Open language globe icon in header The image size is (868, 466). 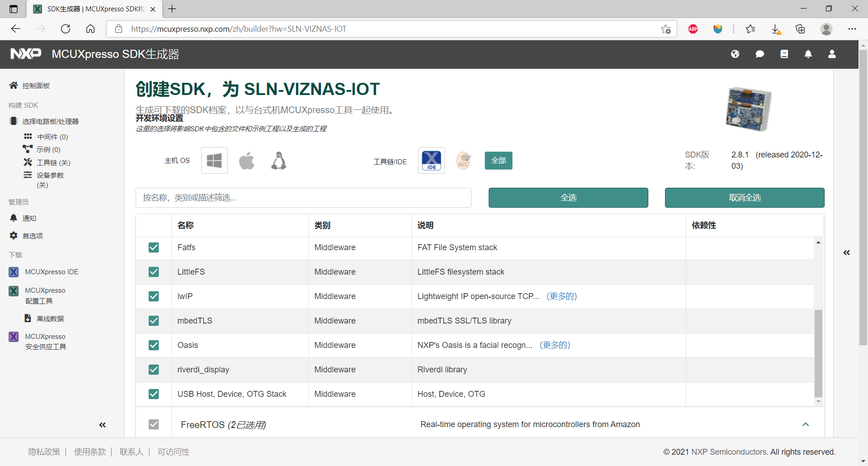[735, 54]
